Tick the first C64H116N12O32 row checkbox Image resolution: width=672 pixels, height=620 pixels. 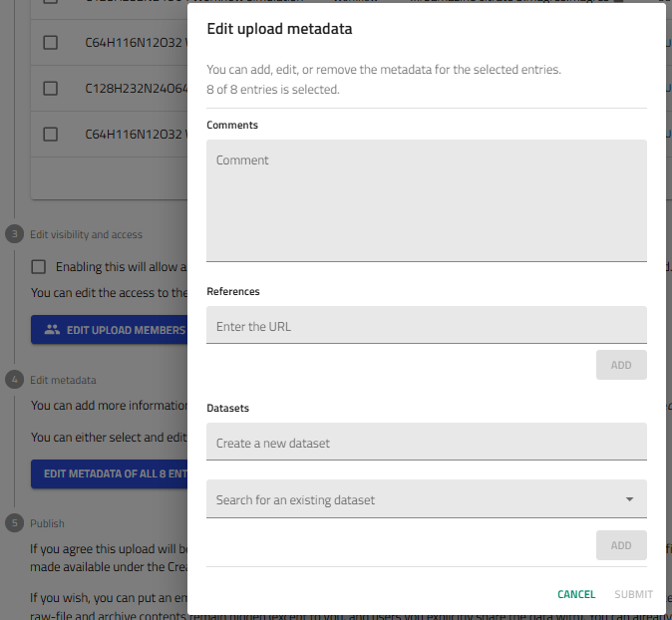click(51, 43)
